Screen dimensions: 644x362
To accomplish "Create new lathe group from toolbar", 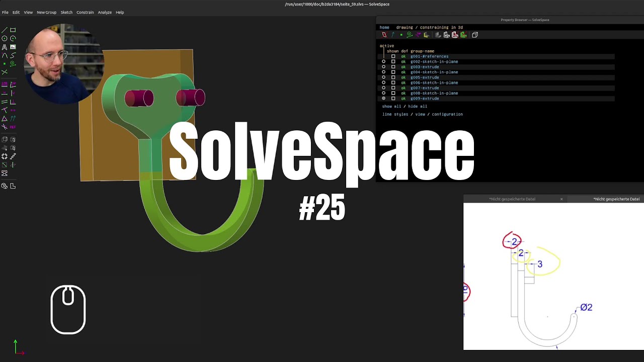I will pos(13,139).
